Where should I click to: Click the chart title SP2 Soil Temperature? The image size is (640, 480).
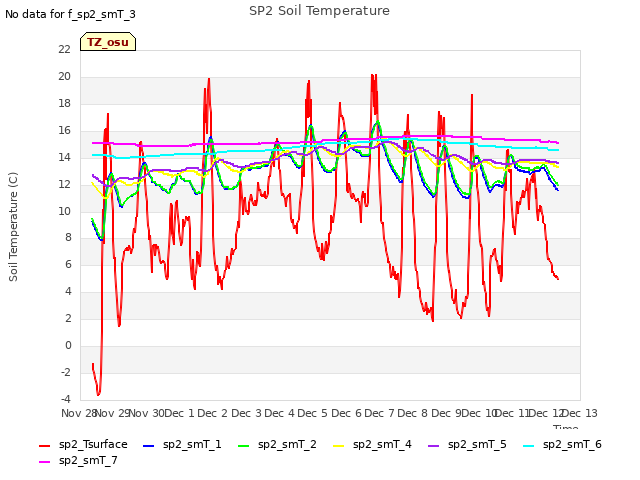pyautogui.click(x=319, y=11)
